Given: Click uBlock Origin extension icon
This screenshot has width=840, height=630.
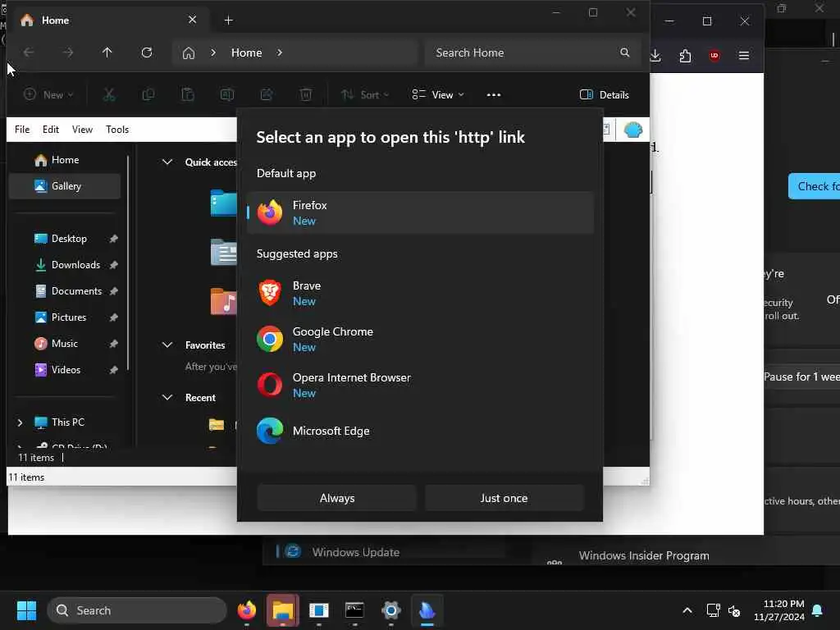Looking at the screenshot, I should click(714, 55).
